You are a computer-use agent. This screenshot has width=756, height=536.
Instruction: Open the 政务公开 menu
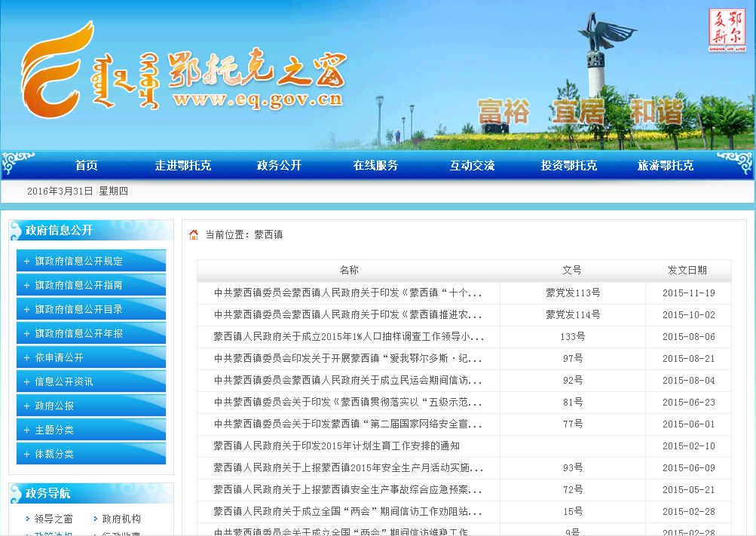click(279, 165)
